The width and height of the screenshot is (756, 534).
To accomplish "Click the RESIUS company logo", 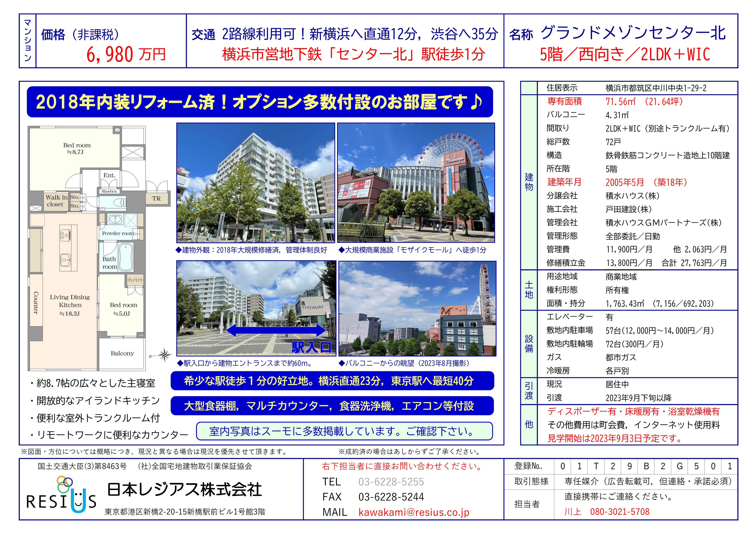I will click(61, 495).
